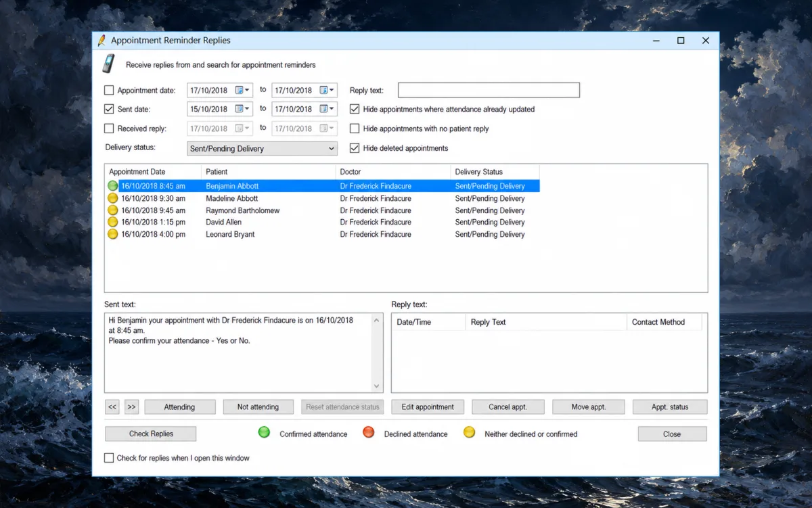The height and width of the screenshot is (508, 812).
Task: Sort by Delivery Status column header
Action: pos(495,172)
